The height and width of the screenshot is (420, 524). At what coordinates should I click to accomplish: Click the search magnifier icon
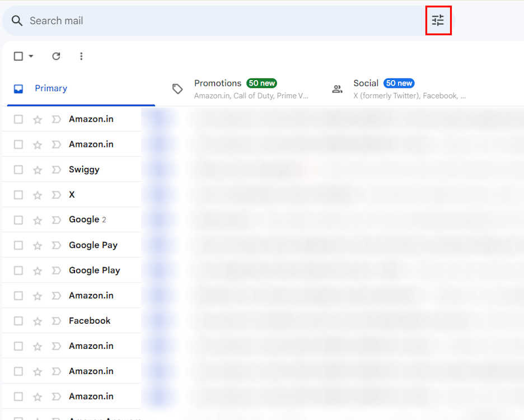(17, 20)
